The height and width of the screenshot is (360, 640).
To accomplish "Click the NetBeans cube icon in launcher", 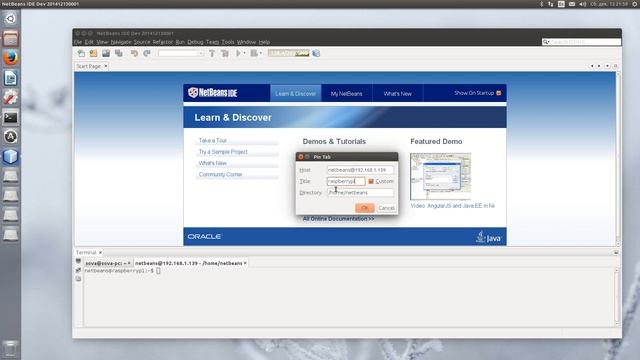I will [11, 157].
